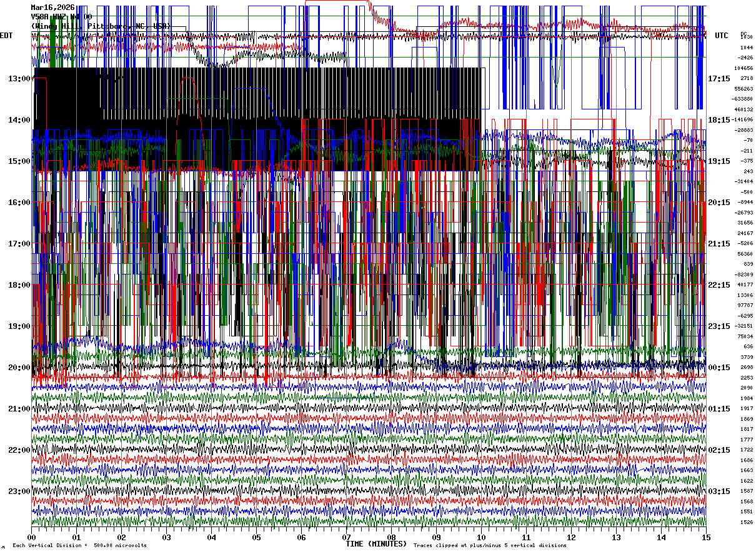Screen dimensions: 756x554
Task: Click minute tick label 06
Action: tap(301, 537)
